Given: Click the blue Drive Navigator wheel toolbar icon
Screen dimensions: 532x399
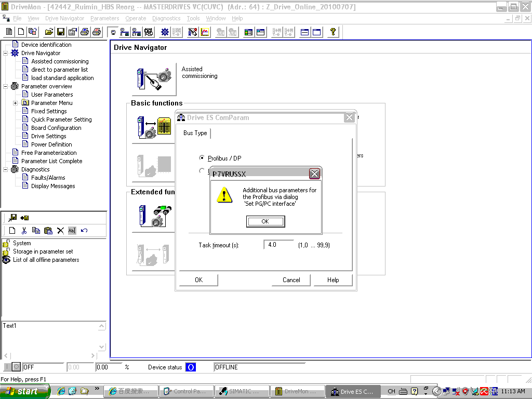Looking at the screenshot, I should (x=165, y=32).
